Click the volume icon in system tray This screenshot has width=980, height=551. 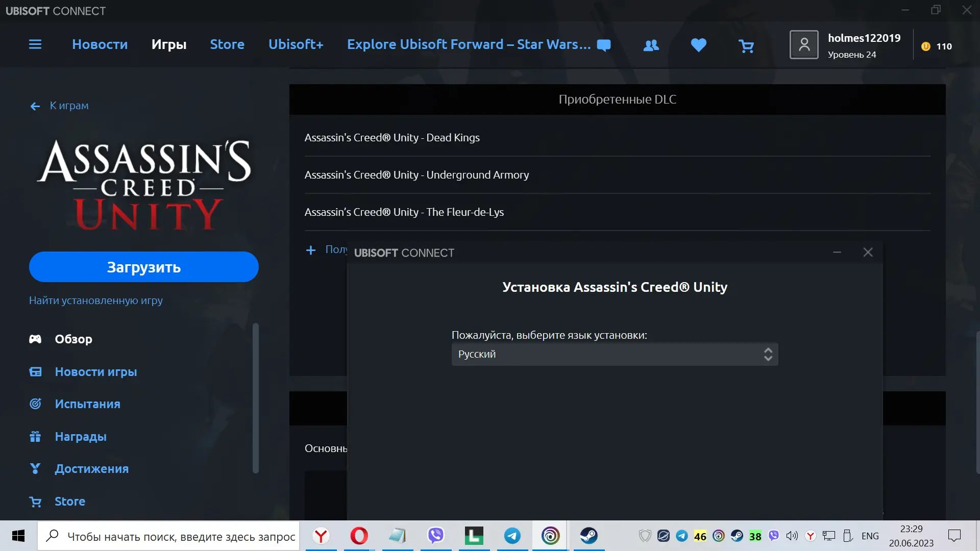792,536
